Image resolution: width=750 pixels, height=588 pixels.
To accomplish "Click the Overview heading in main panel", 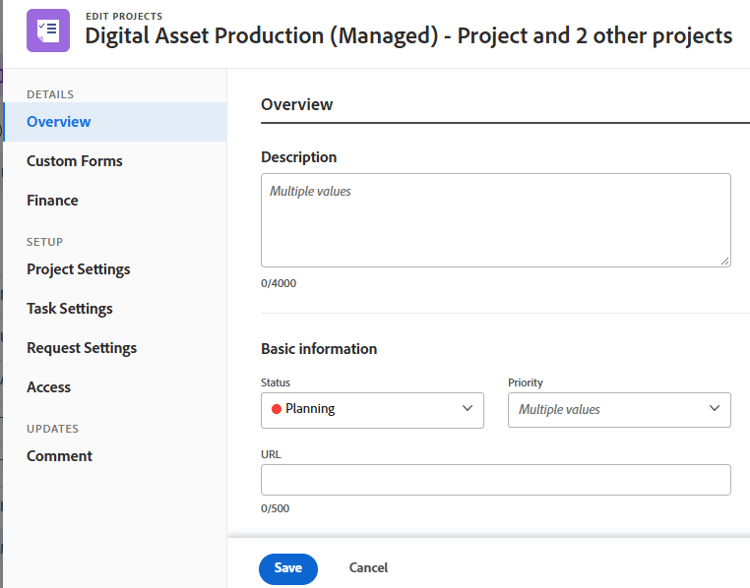I will (x=297, y=104).
